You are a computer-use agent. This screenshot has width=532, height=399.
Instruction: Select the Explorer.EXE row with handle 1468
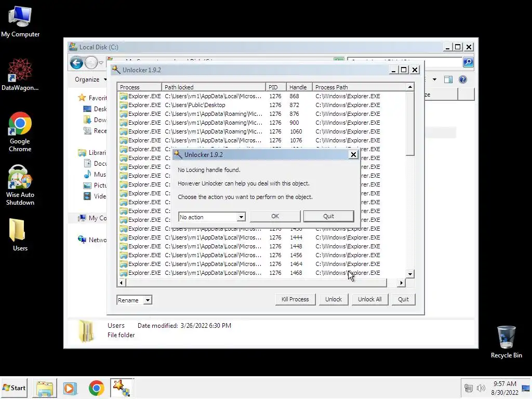(262, 273)
